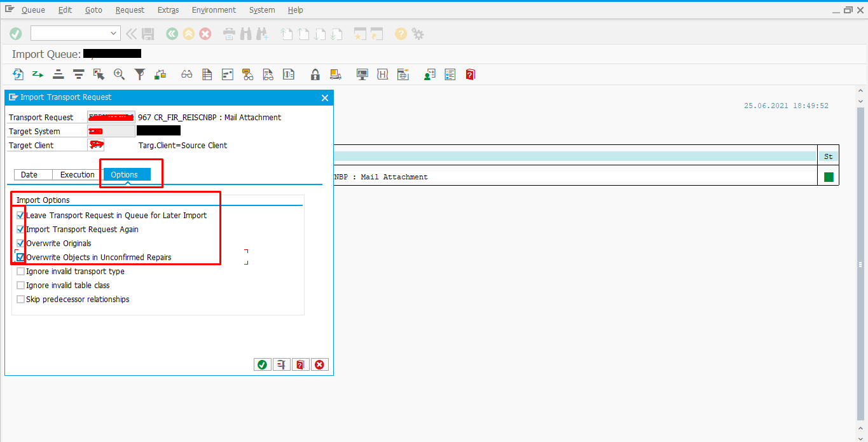
Task: Click the Filter funnel icon
Action: [139, 74]
